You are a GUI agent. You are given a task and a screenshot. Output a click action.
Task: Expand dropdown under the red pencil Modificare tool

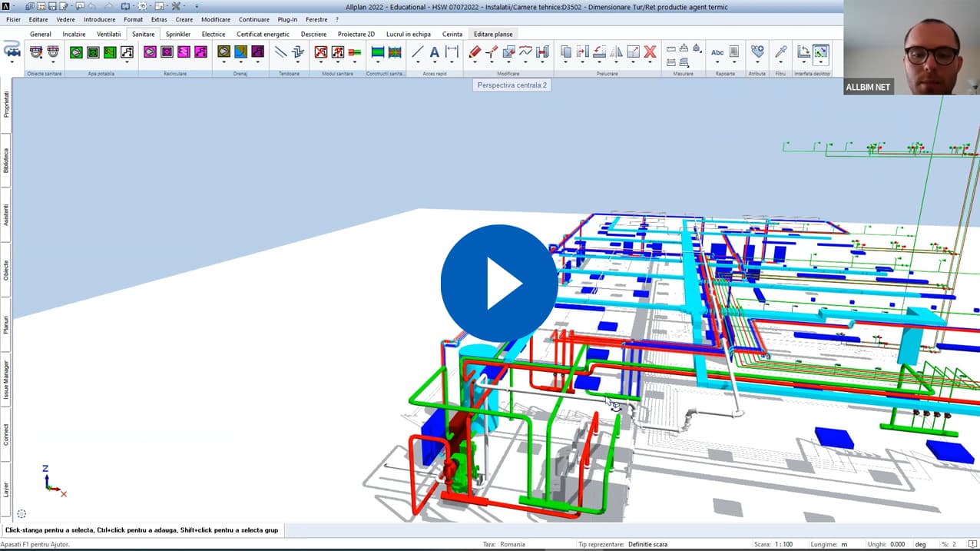coord(475,62)
